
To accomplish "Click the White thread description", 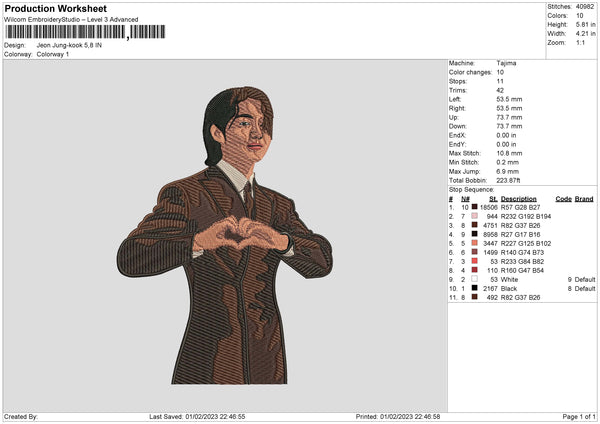I will [x=509, y=279].
